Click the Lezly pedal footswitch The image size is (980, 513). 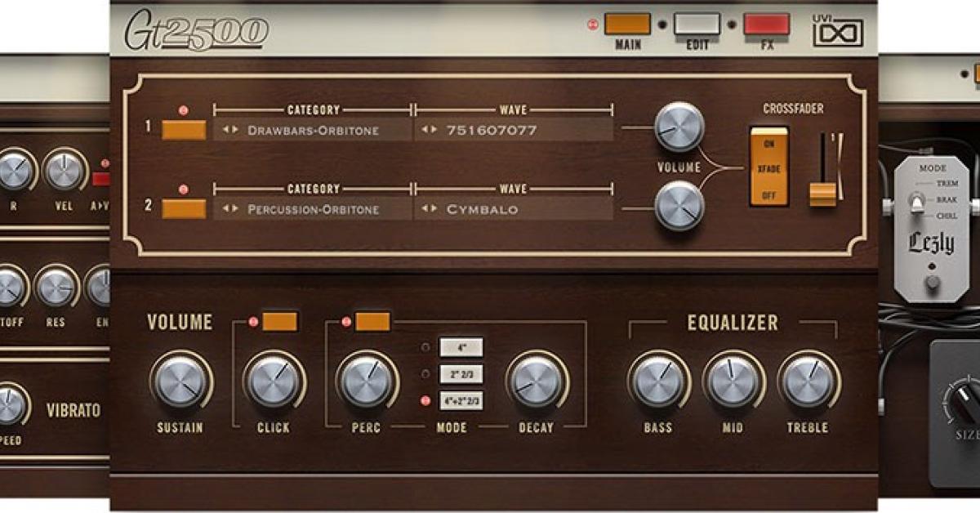pos(933,283)
